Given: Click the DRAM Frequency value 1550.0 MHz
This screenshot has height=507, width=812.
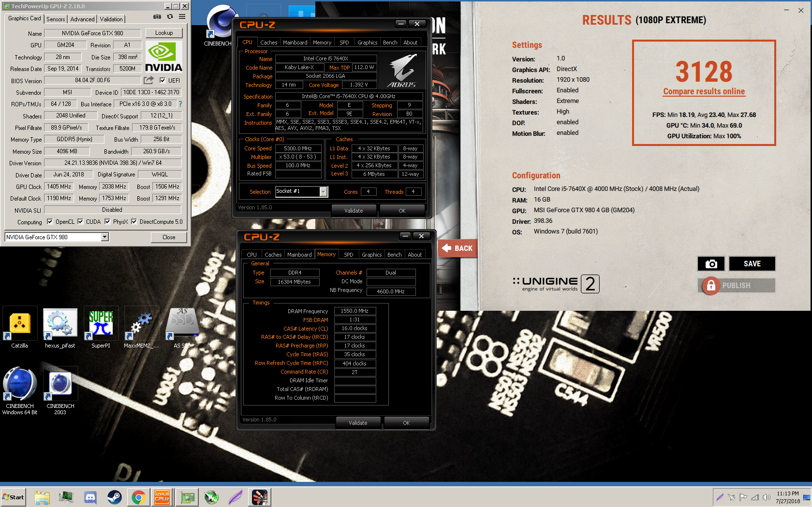Looking at the screenshot, I should coord(354,311).
